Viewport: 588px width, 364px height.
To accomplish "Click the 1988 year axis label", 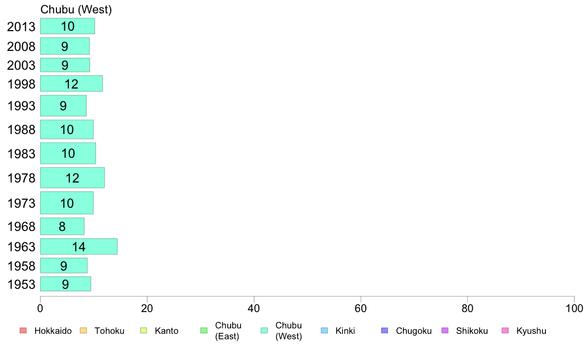I will [x=21, y=130].
